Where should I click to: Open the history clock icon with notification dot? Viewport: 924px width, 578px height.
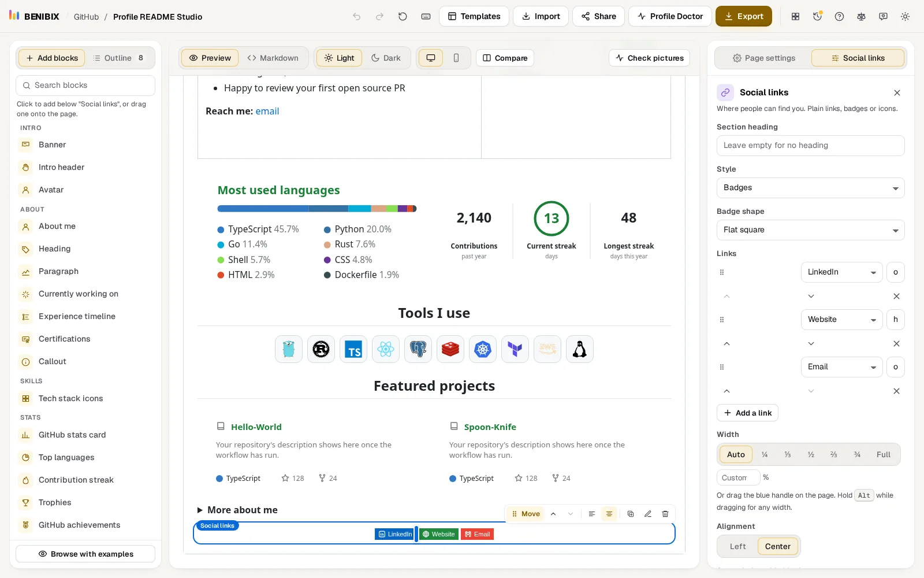[817, 16]
